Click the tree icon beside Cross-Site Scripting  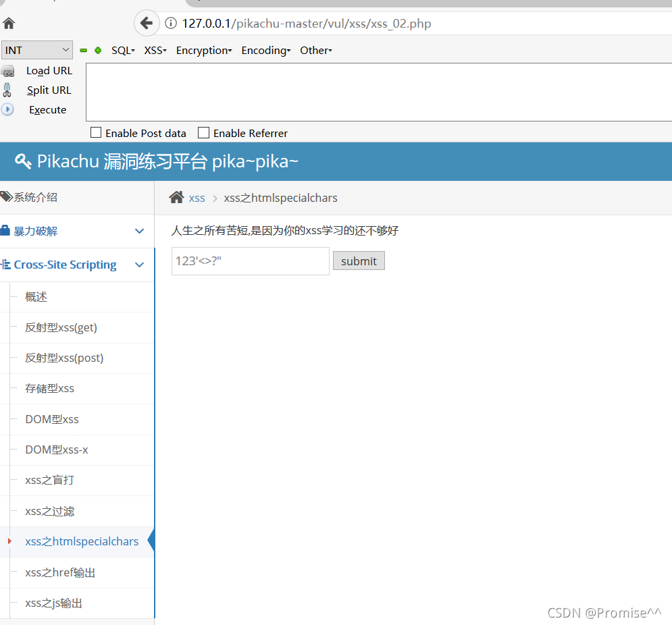click(5, 265)
